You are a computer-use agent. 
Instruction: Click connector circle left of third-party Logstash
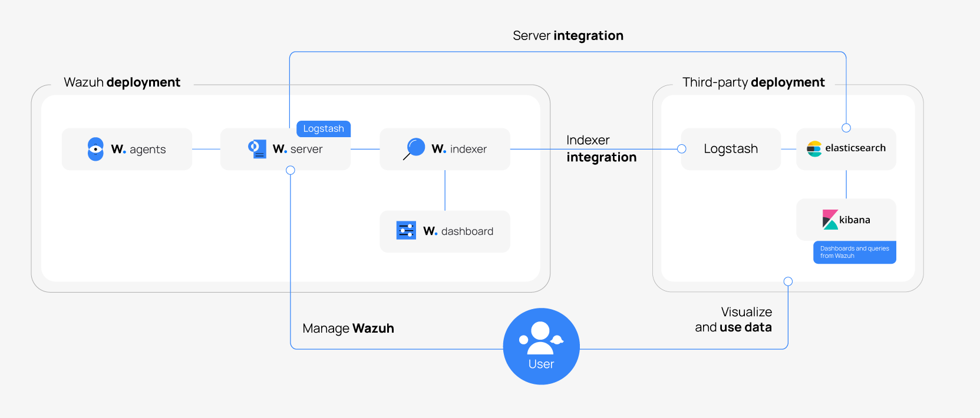682,149
